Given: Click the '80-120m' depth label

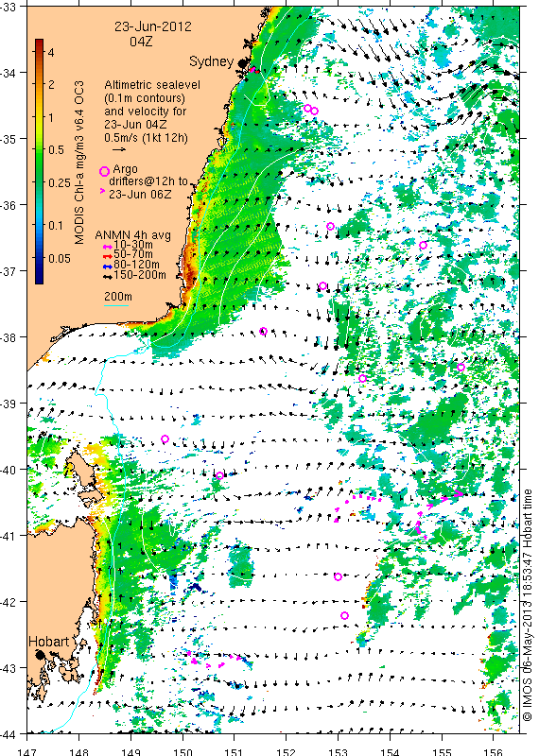Looking at the screenshot, I should (x=136, y=265).
